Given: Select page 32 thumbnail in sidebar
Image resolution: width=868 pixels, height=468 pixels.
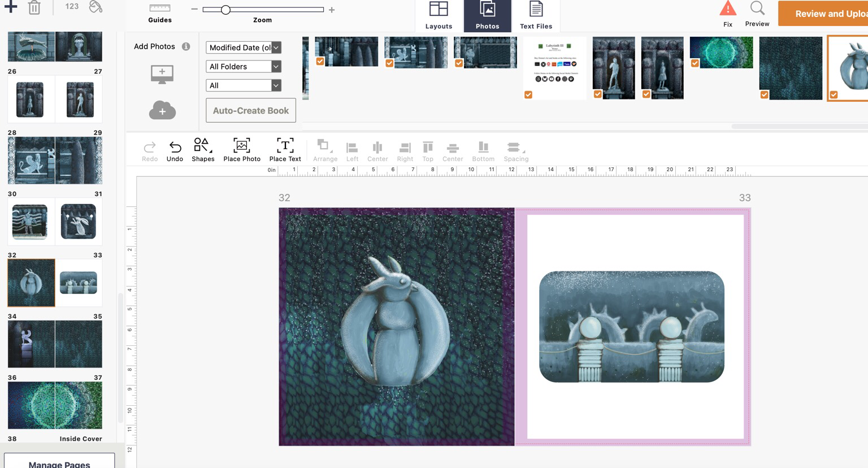Looking at the screenshot, I should 31,283.
